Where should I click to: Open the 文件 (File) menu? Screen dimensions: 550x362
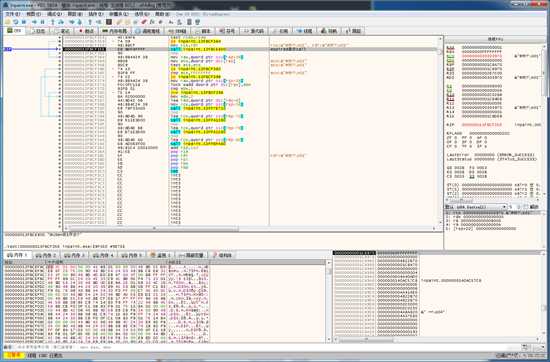pyautogui.click(x=13, y=14)
